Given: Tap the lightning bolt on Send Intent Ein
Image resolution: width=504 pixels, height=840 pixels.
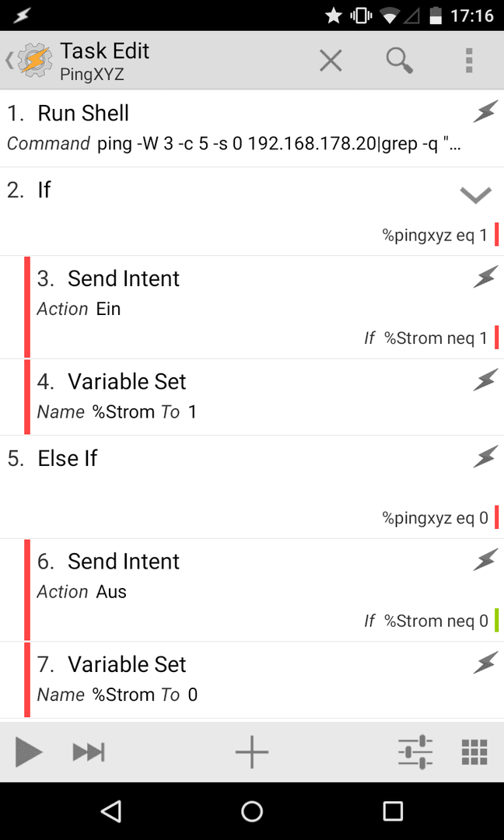Looking at the screenshot, I should pyautogui.click(x=485, y=278).
